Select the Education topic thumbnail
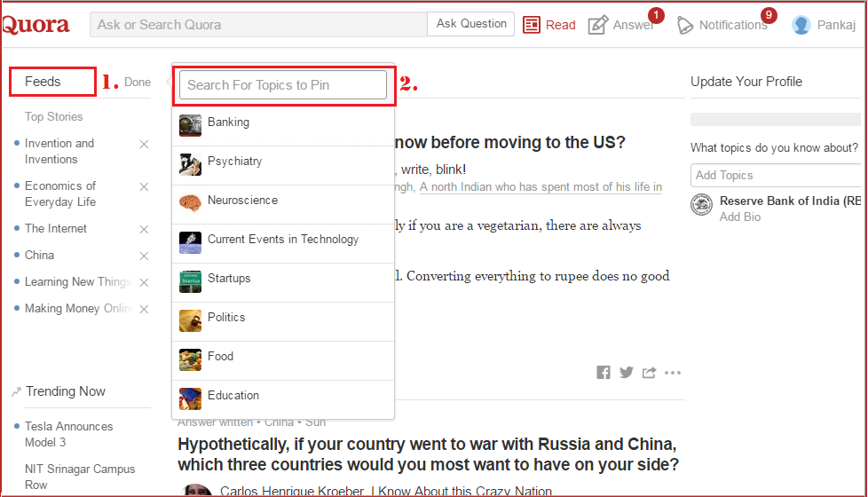Image resolution: width=868 pixels, height=497 pixels. [x=190, y=398]
